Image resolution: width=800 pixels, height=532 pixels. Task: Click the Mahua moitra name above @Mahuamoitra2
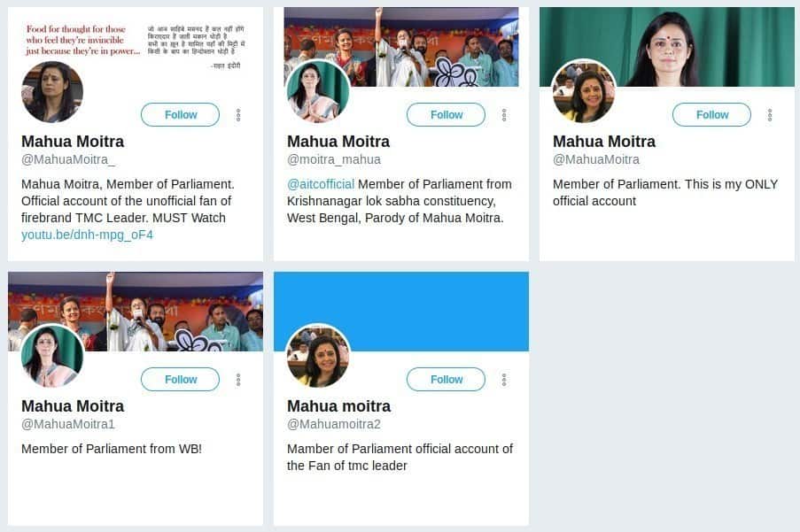coord(338,406)
